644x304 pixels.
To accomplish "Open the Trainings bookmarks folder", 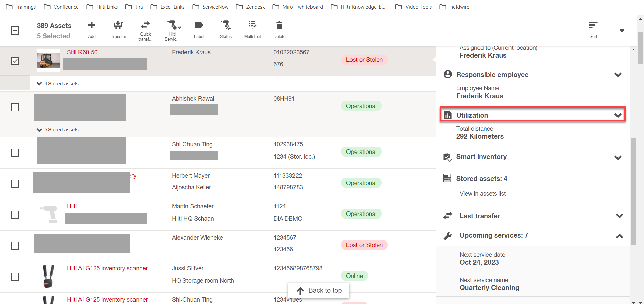I will tap(21, 7).
